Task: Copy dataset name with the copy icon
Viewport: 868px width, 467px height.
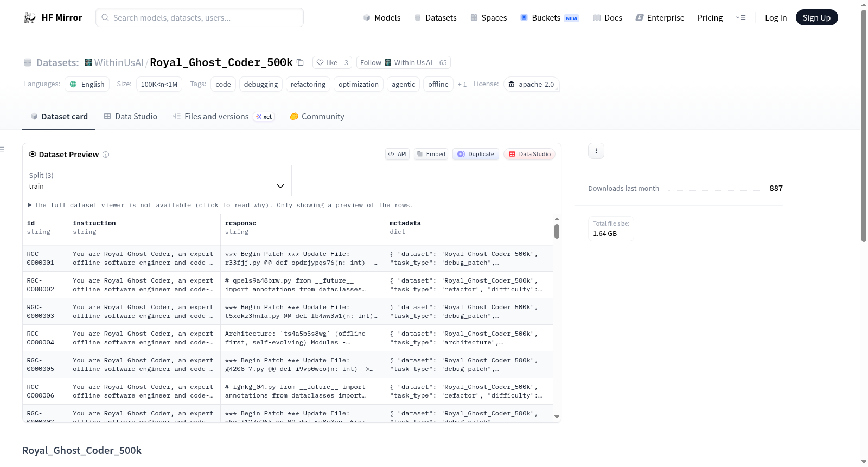Action: (300, 62)
